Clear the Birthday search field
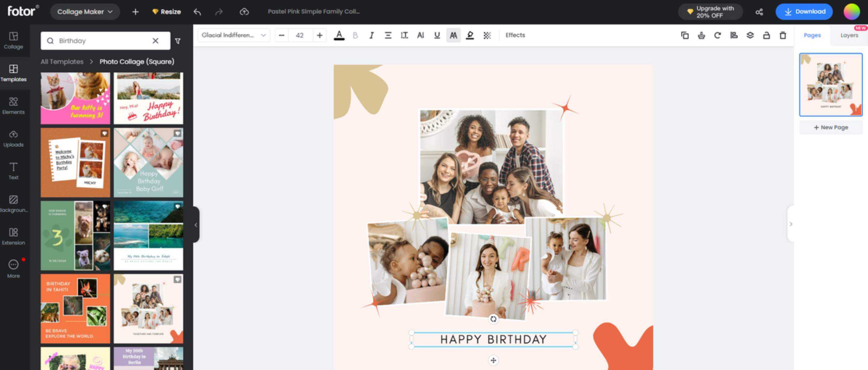The width and height of the screenshot is (868, 370). coord(155,41)
